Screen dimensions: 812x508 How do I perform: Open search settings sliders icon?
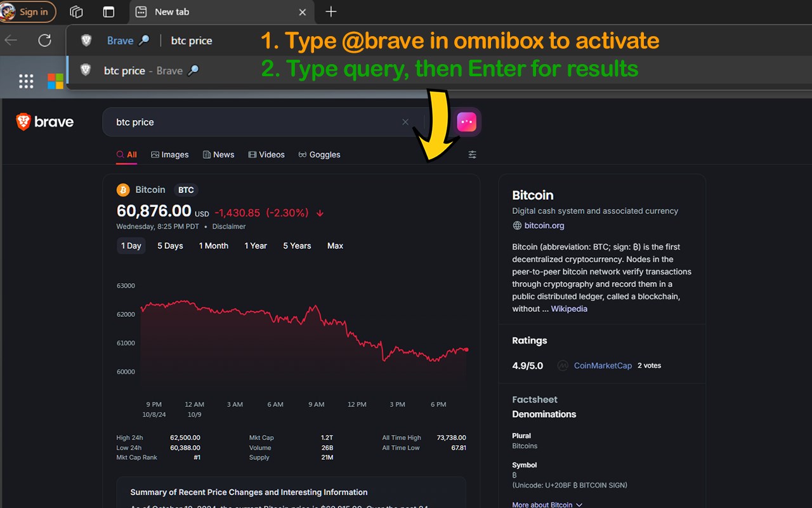[472, 154]
